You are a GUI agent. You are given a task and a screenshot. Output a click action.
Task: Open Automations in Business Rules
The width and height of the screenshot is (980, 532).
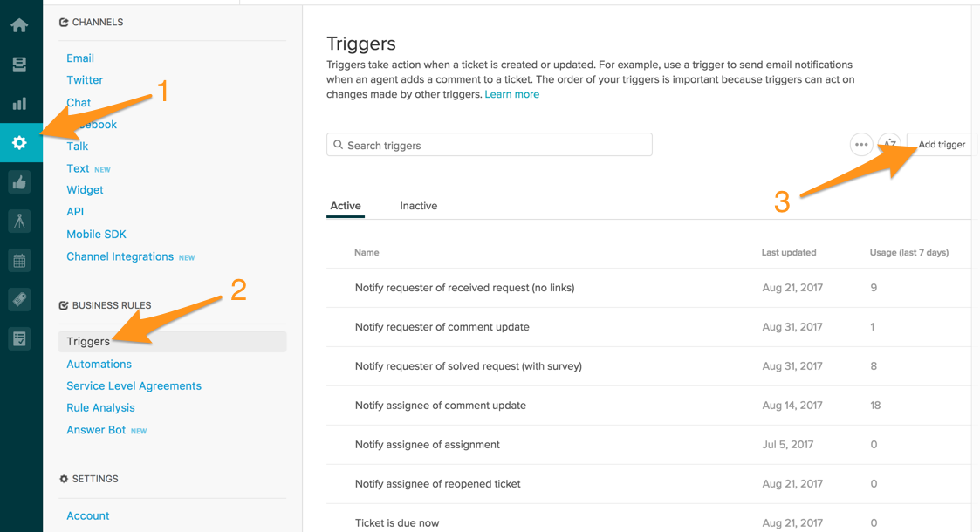[x=99, y=364]
